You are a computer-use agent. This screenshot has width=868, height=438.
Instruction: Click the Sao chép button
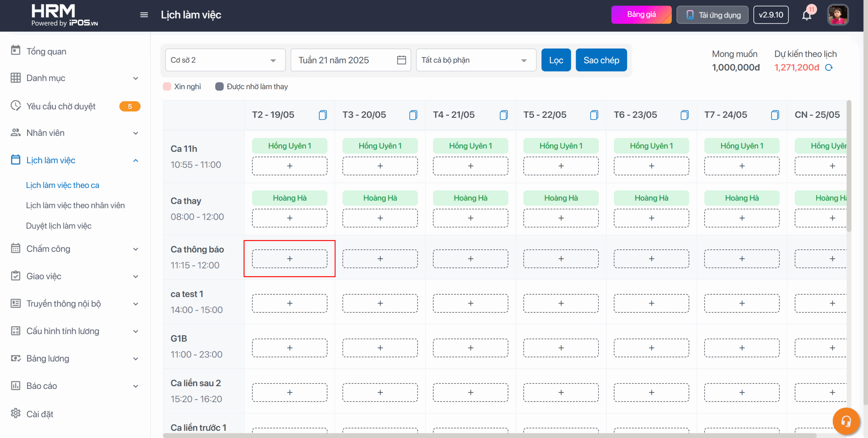pyautogui.click(x=601, y=60)
